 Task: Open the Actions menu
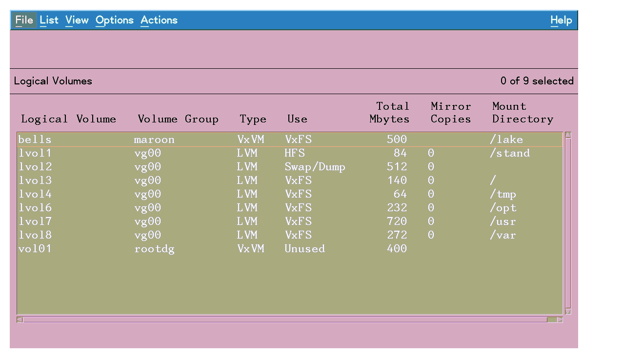point(159,20)
